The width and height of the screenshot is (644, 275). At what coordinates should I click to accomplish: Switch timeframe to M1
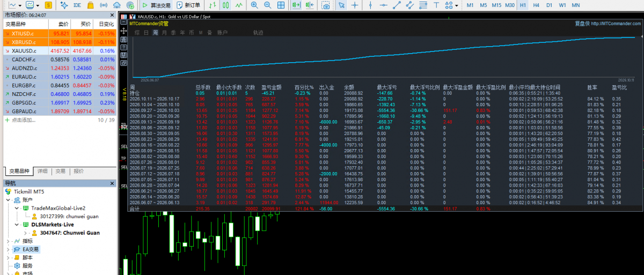pos(470,5)
